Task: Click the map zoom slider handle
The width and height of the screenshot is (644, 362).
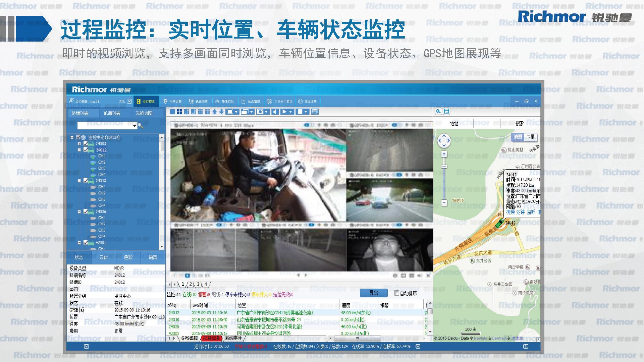Action: [444, 167]
